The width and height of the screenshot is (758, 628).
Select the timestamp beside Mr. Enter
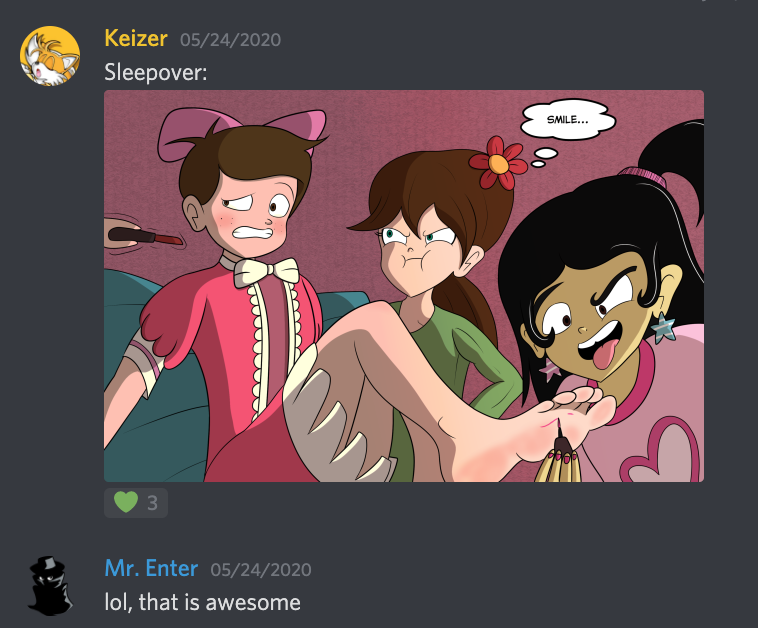[261, 570]
